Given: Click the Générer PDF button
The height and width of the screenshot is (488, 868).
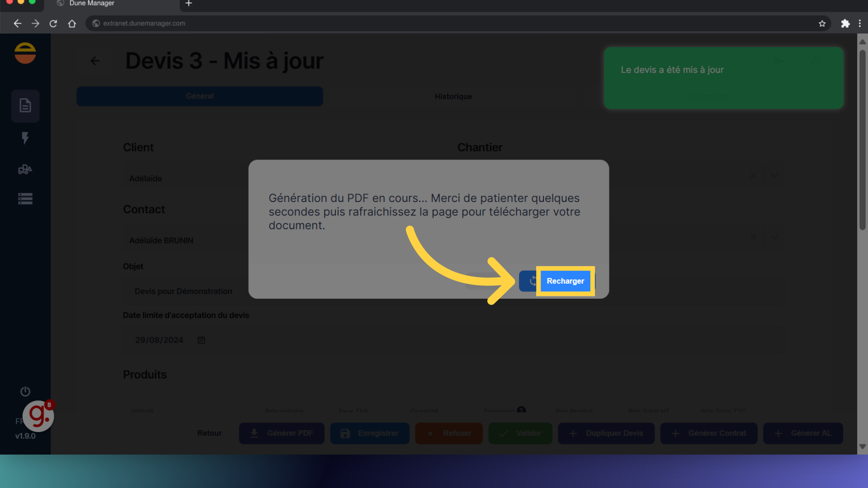Looking at the screenshot, I should pyautogui.click(x=282, y=433).
